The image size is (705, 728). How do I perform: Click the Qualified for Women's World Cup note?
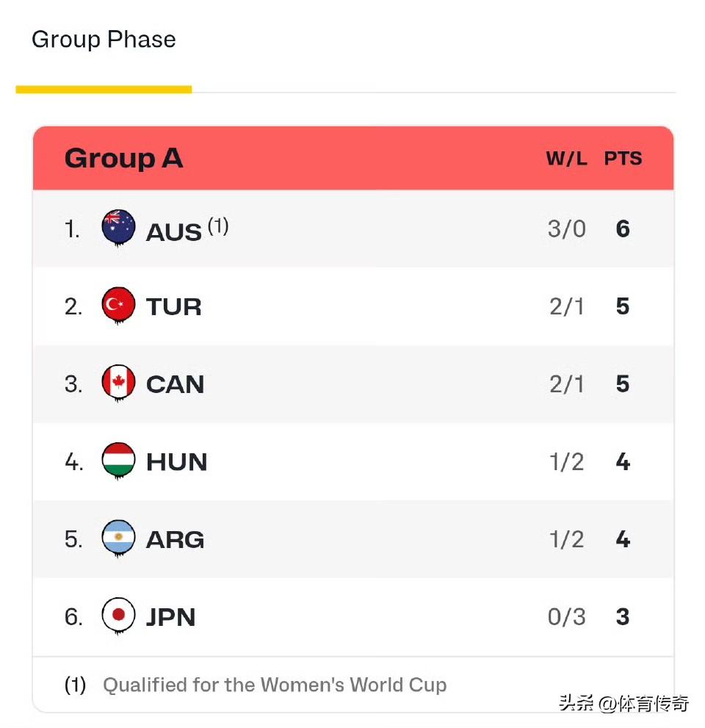click(274, 685)
